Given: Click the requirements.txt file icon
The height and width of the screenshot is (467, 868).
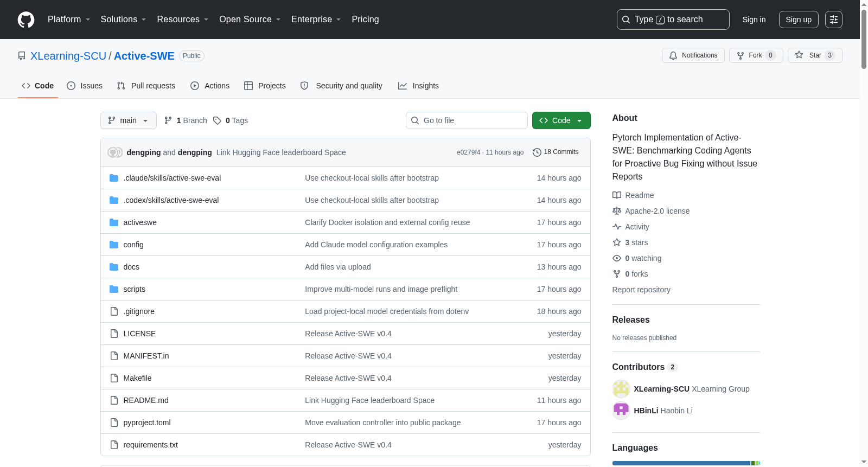Looking at the screenshot, I should 114,445.
